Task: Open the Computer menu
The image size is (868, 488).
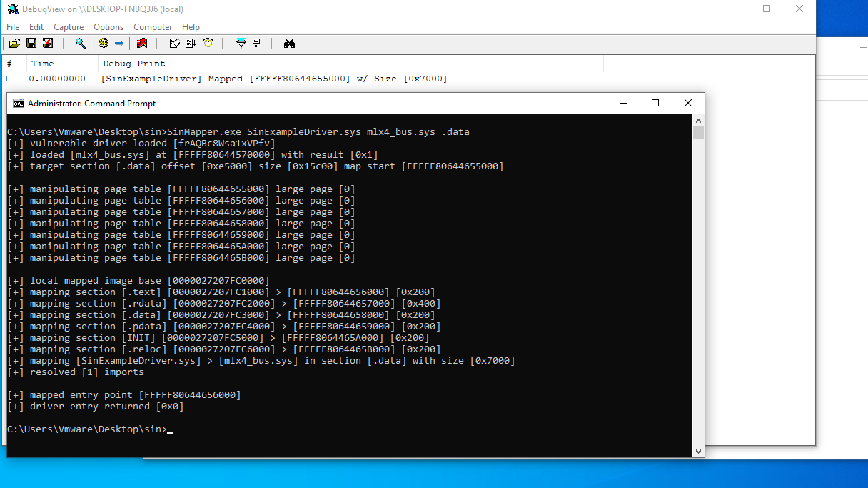Action: [x=153, y=27]
